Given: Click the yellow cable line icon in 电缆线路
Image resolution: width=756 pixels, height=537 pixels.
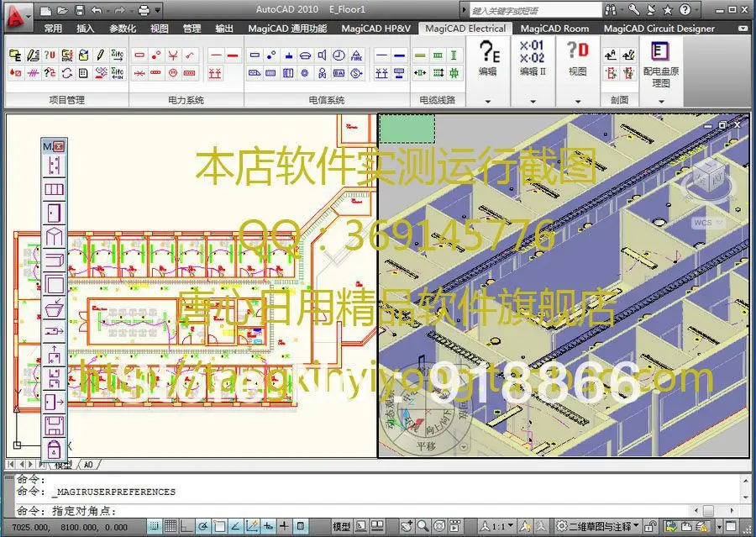Looking at the screenshot, I should pos(421,55).
